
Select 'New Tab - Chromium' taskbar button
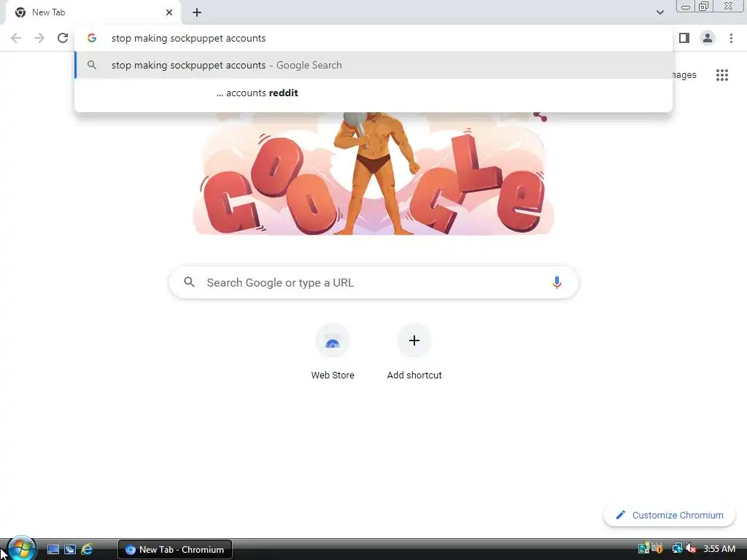(x=175, y=550)
